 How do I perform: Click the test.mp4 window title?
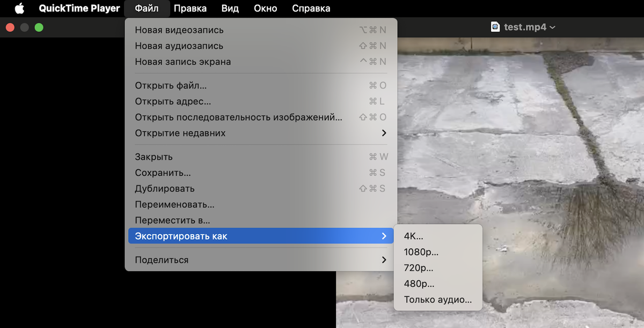[525, 27]
